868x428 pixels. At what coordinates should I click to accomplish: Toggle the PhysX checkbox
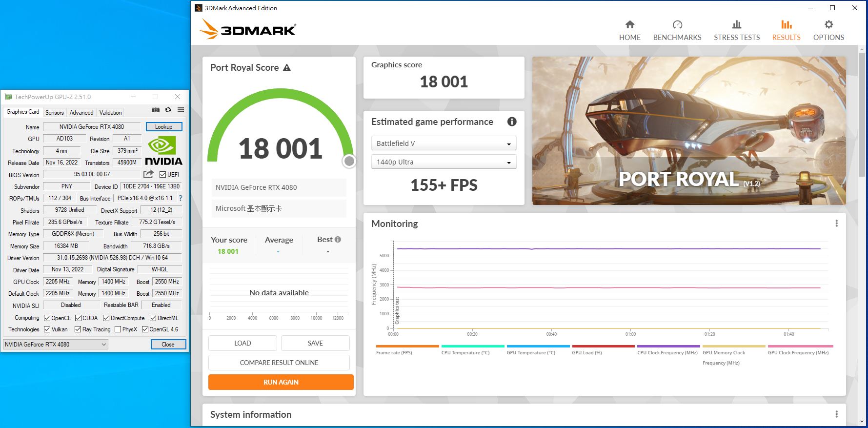click(118, 329)
